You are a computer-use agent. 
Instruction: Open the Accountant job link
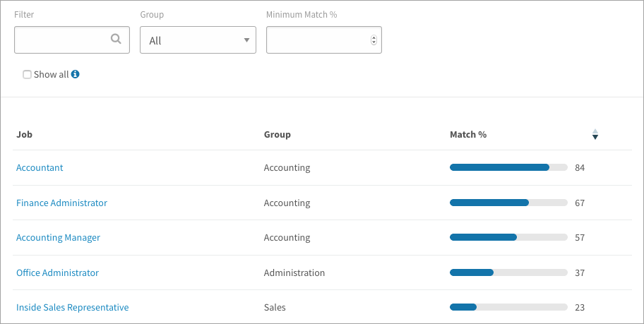[x=40, y=167]
